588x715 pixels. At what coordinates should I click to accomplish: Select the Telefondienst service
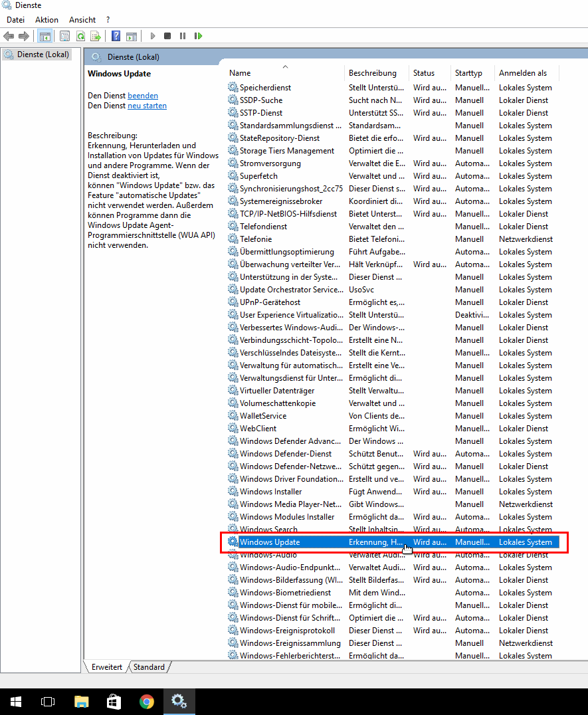(393, 226)
